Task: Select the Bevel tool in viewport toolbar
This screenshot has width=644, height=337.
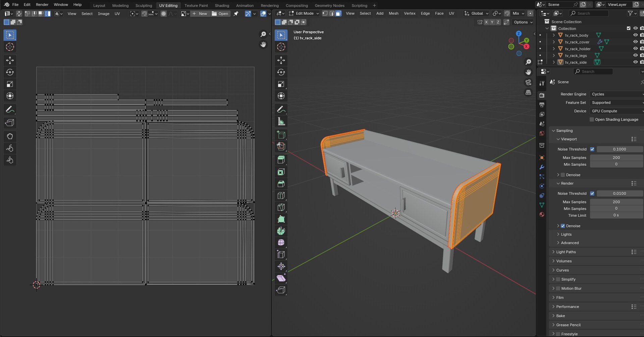Action: tap(281, 184)
